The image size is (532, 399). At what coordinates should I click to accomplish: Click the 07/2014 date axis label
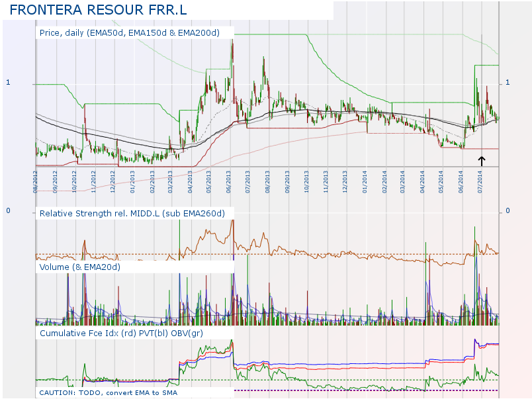480,182
